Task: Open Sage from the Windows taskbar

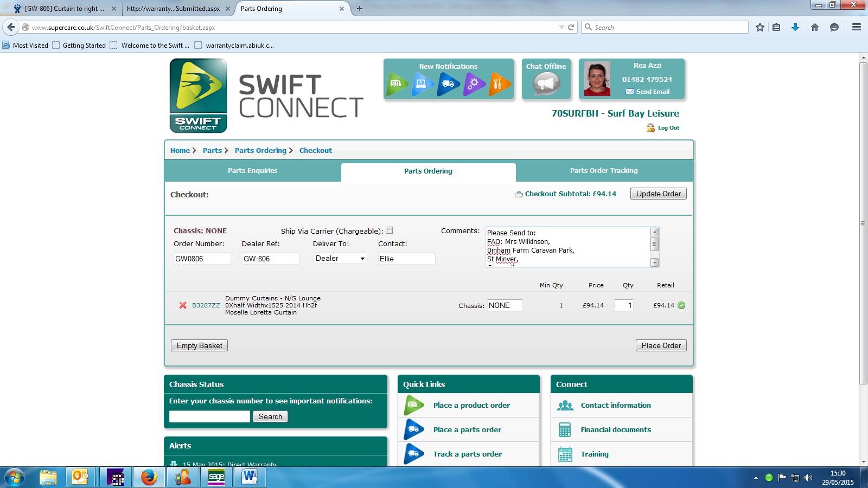Action: coord(216,477)
